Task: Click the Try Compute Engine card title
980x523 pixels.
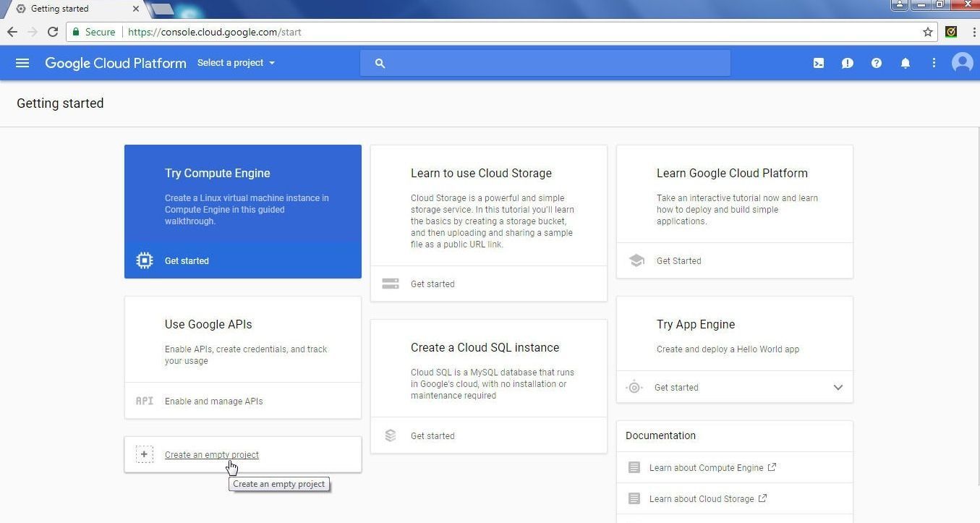Action: [x=217, y=173]
